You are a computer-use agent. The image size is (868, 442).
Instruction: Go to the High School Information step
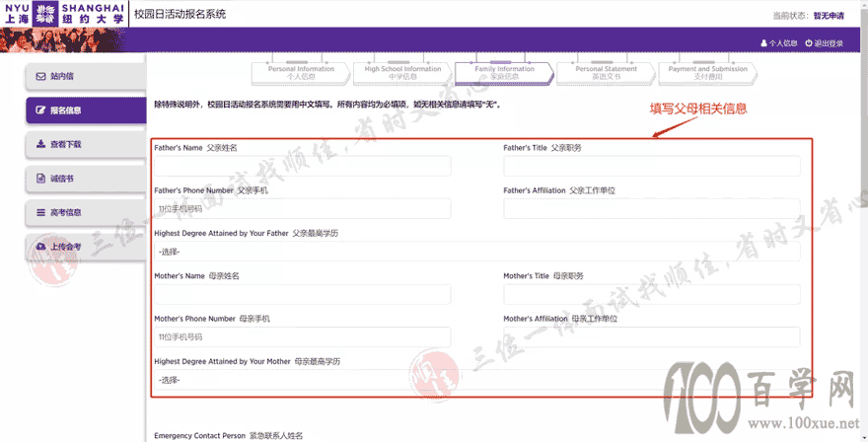pos(402,73)
